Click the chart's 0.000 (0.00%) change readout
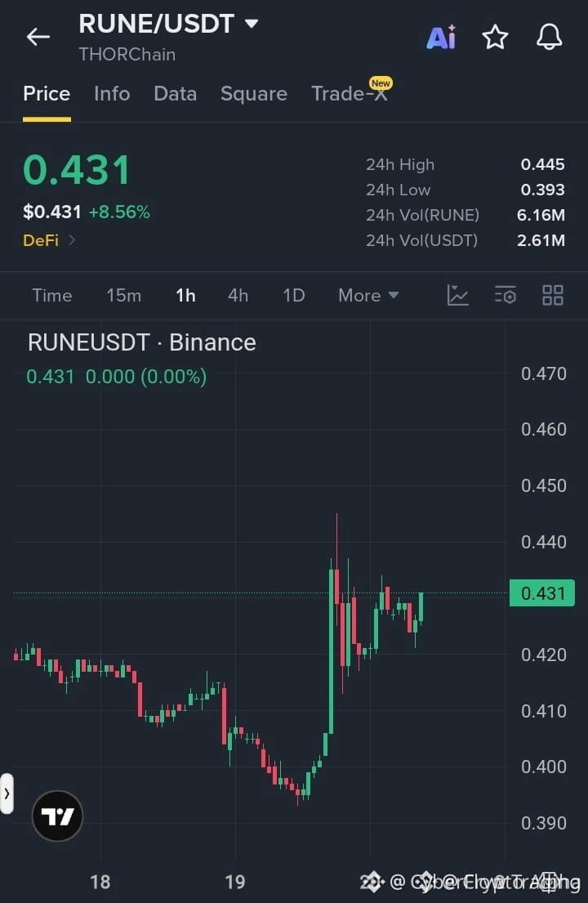This screenshot has height=903, width=588. 146,378
